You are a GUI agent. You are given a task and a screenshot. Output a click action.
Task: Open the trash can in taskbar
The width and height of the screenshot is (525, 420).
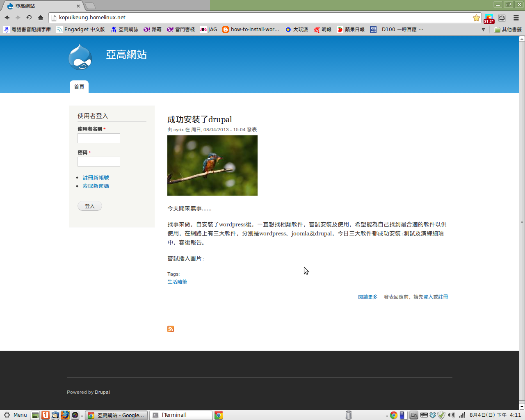[349, 415]
